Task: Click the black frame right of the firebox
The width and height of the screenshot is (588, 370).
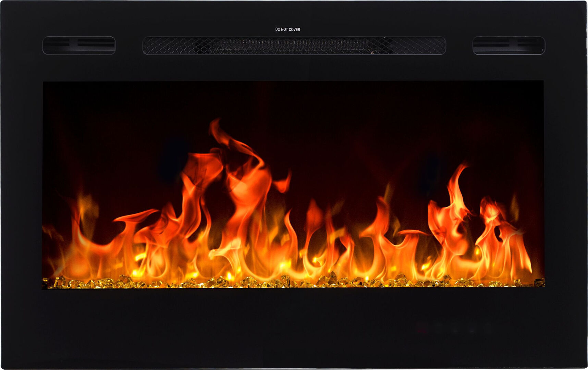Action: pos(565,185)
